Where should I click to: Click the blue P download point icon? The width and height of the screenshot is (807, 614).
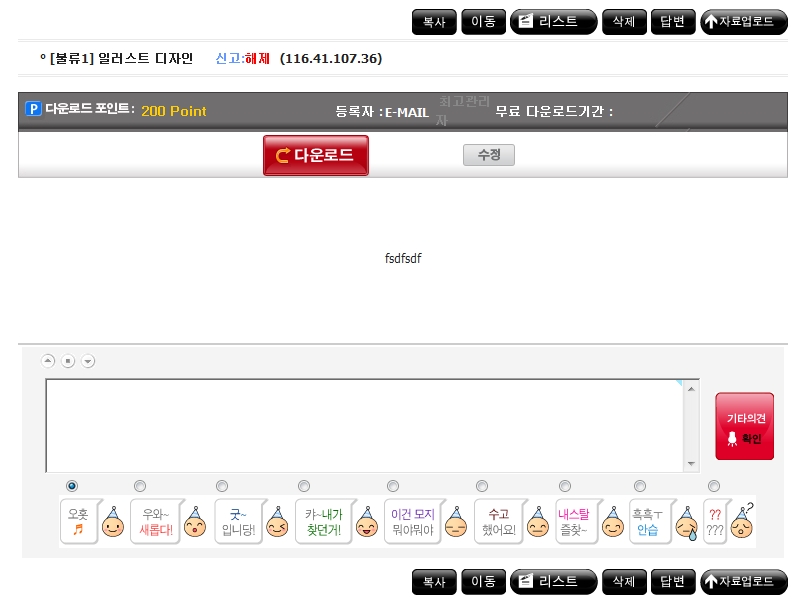(x=33, y=109)
